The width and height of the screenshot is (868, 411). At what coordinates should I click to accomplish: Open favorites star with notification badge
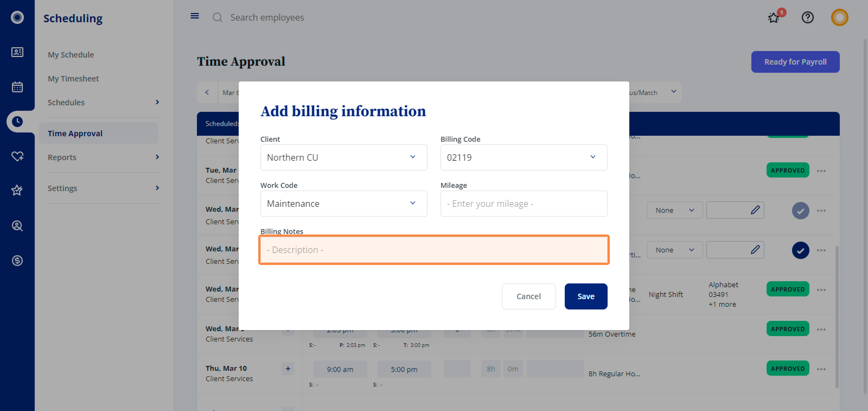pos(774,17)
